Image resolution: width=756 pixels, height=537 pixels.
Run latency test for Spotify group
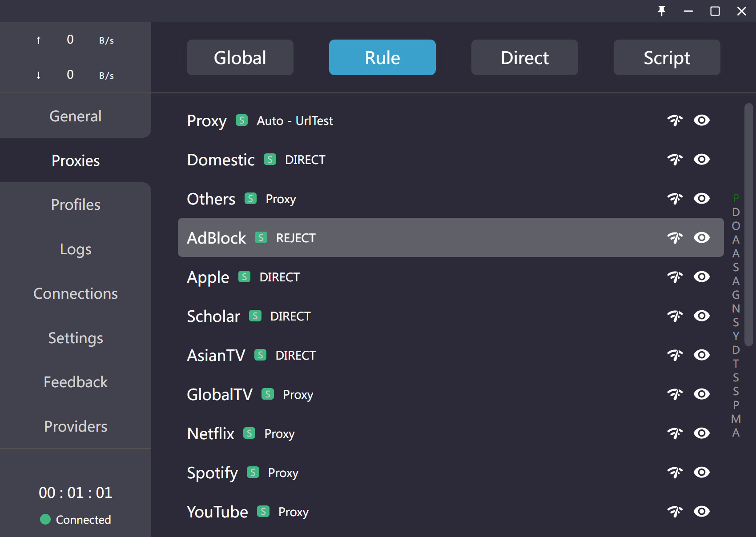[x=675, y=473]
